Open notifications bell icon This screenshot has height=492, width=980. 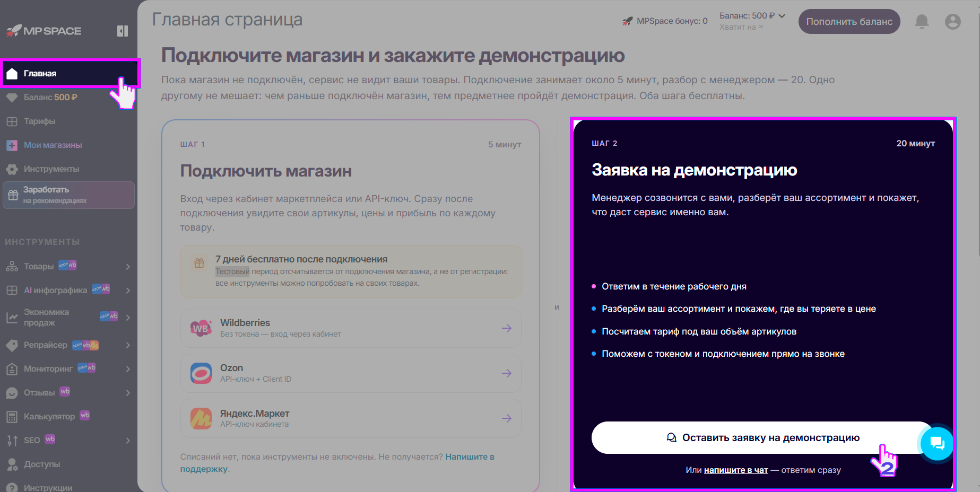pyautogui.click(x=922, y=21)
